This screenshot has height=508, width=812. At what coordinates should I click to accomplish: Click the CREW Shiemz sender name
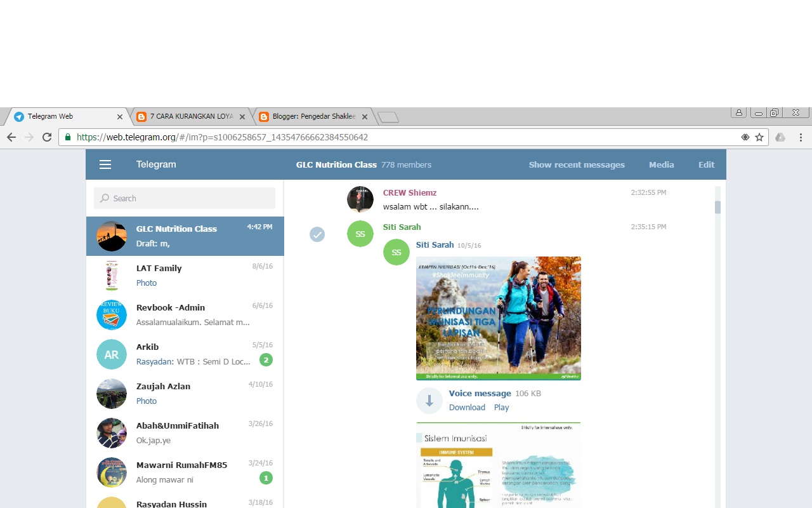[410, 192]
